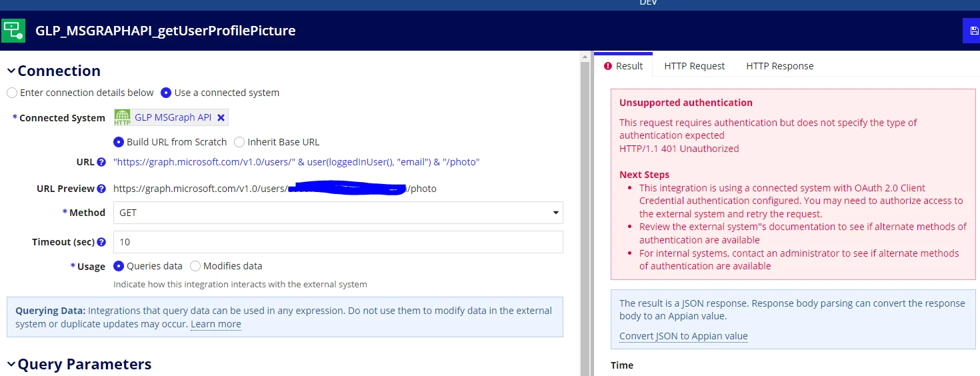Select Inherit Base URL option
The height and width of the screenshot is (376, 980).
coord(239,142)
